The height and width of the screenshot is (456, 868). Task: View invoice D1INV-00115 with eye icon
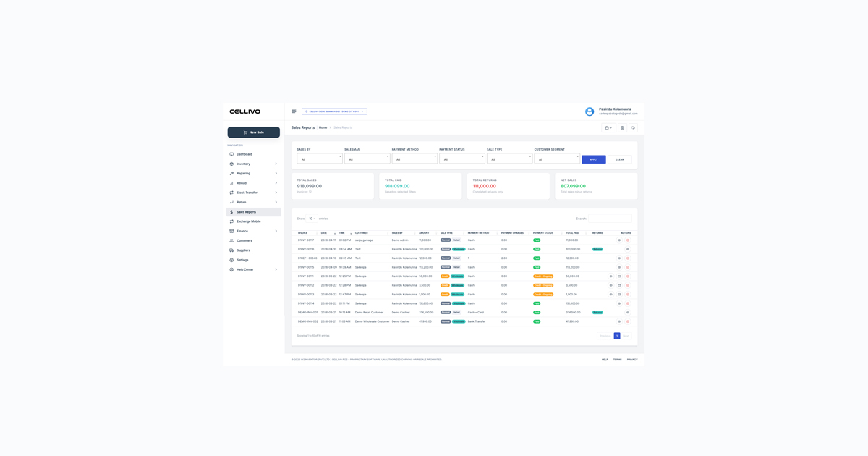[619, 267]
